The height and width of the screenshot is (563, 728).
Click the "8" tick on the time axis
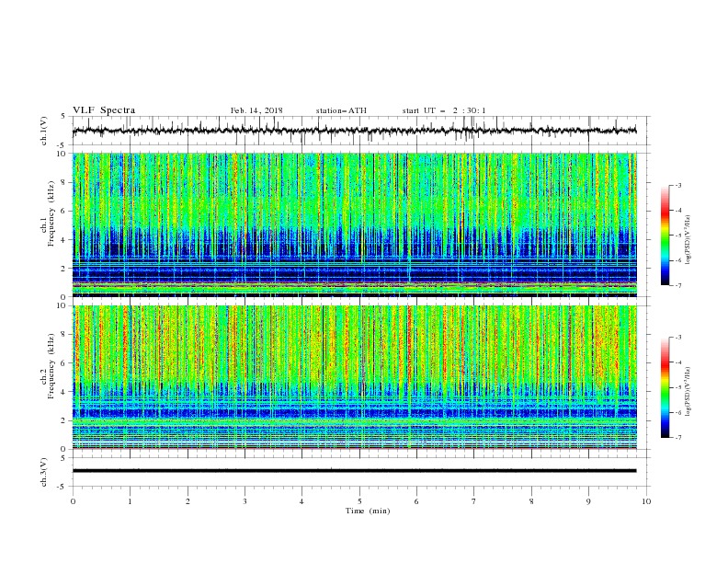click(531, 501)
